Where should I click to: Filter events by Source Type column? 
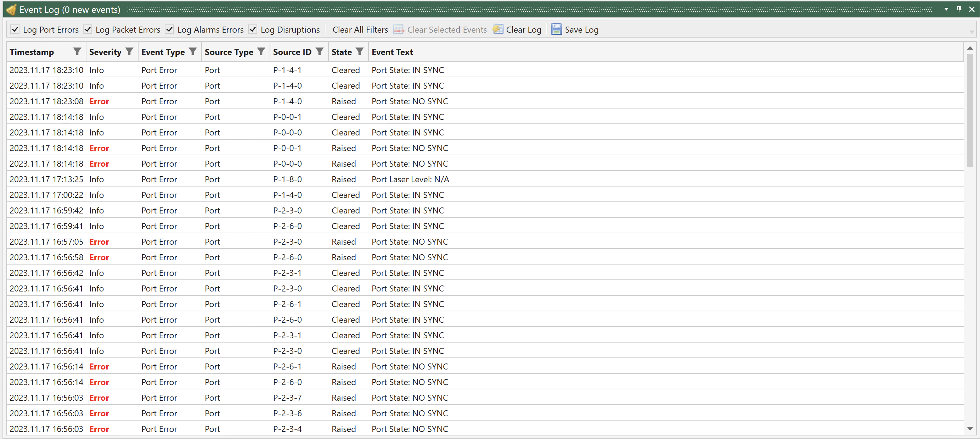click(x=261, y=52)
